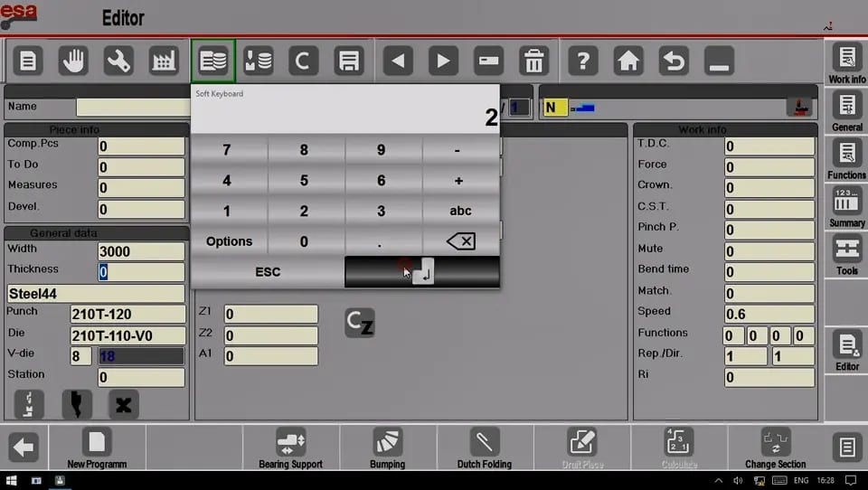The width and height of the screenshot is (868, 490).
Task: Click the back arrow at bottom left
Action: click(x=24, y=448)
